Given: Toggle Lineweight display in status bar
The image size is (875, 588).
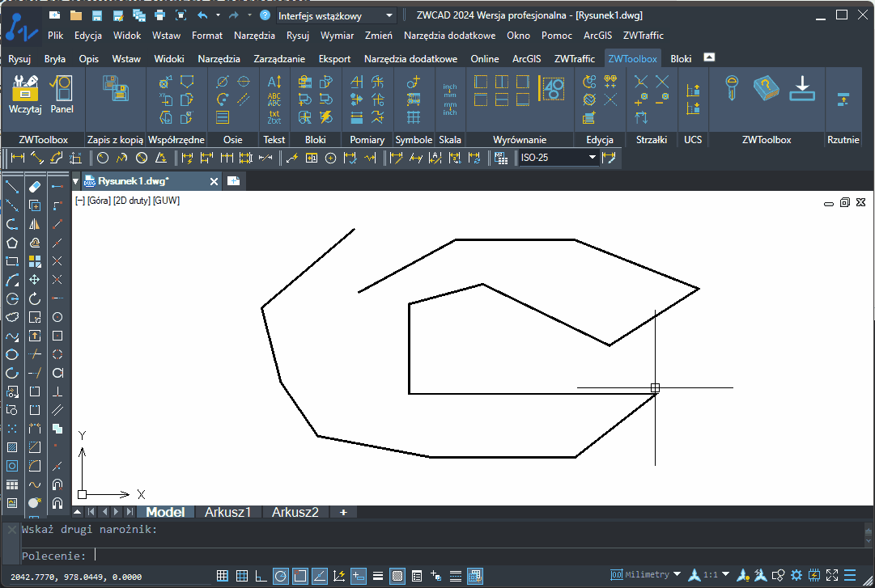Looking at the screenshot, I should pyautogui.click(x=378, y=576).
